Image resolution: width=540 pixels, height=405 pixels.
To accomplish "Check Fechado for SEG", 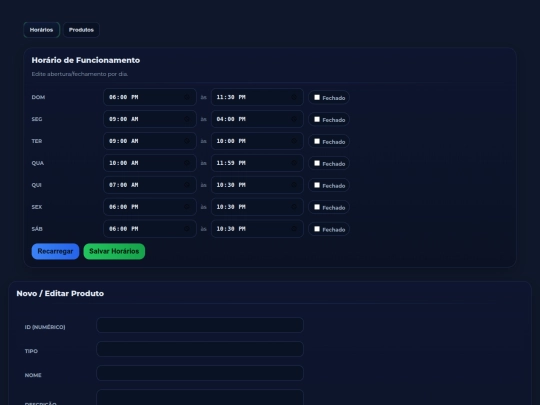I will [x=317, y=120].
